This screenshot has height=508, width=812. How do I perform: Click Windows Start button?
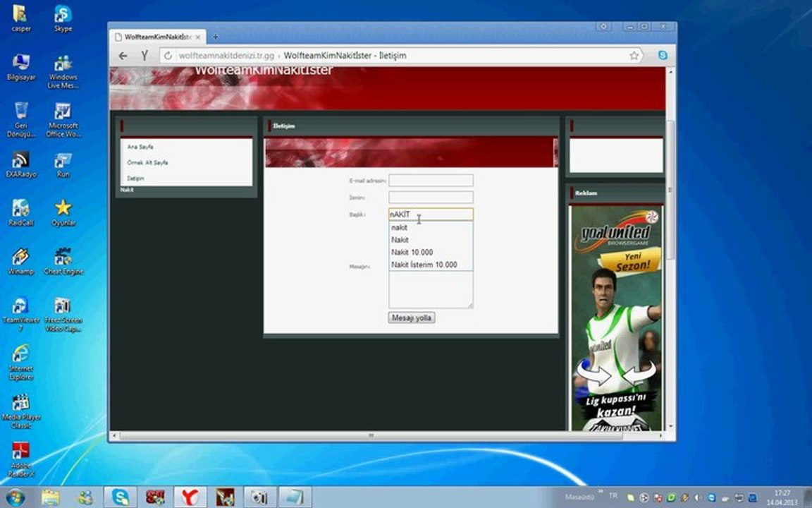coord(15,497)
